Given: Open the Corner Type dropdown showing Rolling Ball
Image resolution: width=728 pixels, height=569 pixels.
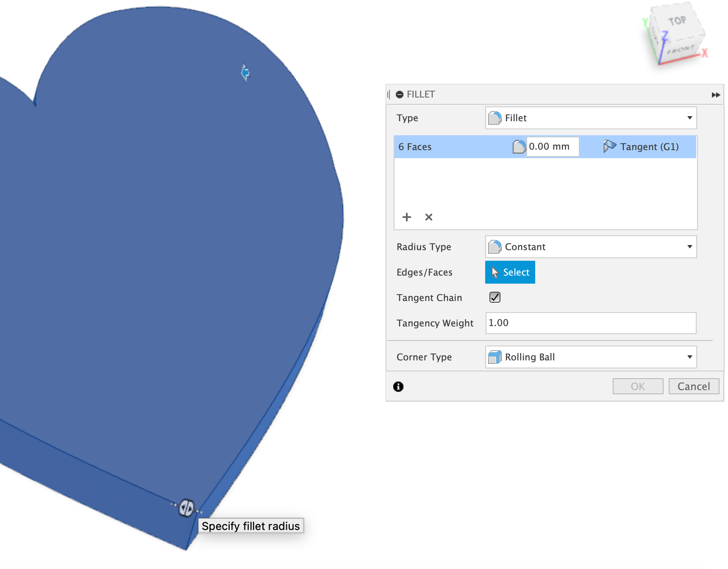Looking at the screenshot, I should pos(591,357).
